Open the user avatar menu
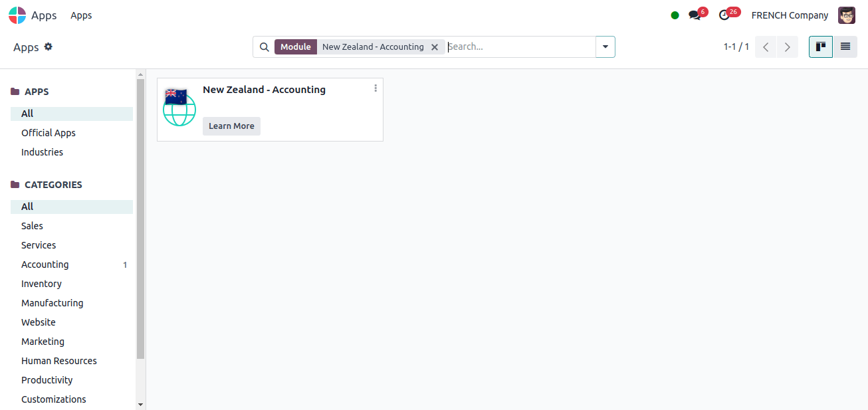The height and width of the screenshot is (410, 868). point(847,15)
